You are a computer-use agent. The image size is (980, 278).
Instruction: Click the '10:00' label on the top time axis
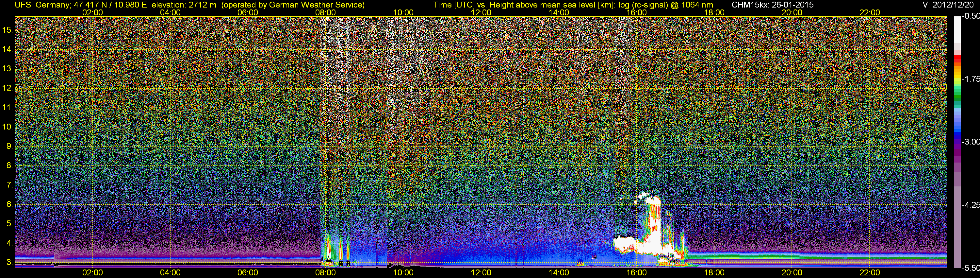(403, 12)
